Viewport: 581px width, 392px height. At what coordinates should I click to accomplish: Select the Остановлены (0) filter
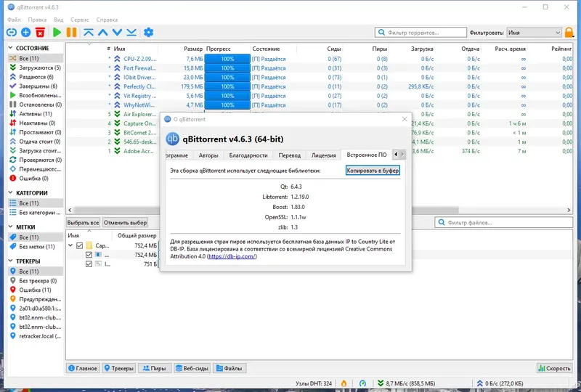click(36, 105)
